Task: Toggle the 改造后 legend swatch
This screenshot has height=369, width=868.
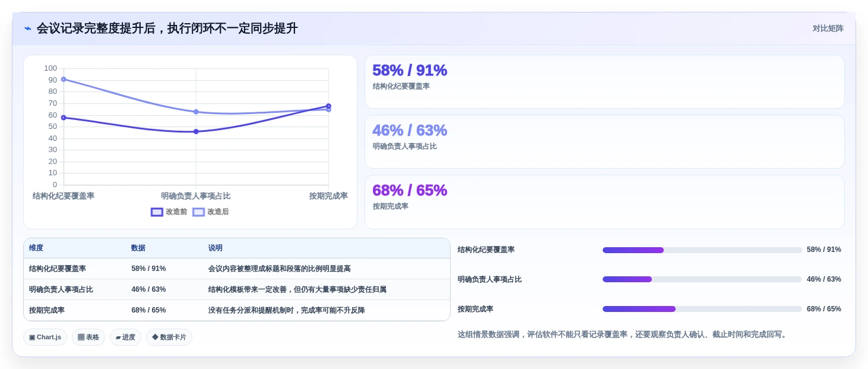Action: coord(198,212)
